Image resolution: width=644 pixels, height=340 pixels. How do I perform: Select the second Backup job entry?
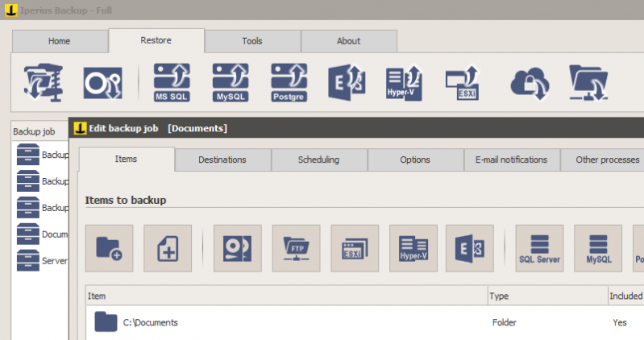pyautogui.click(x=42, y=181)
